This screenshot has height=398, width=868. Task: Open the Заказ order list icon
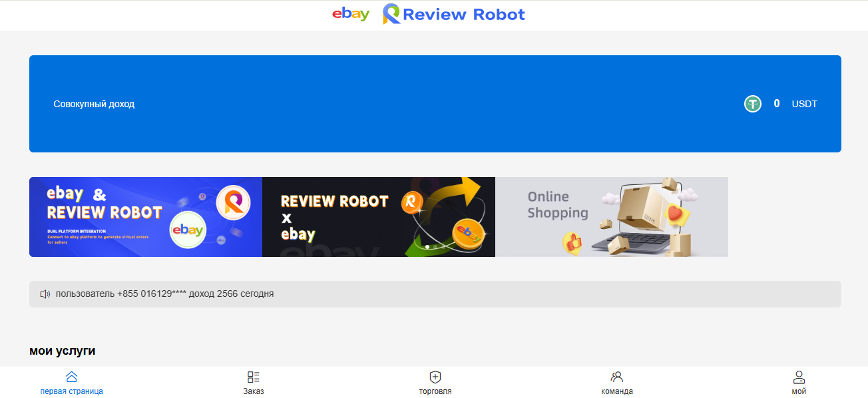[x=254, y=377]
